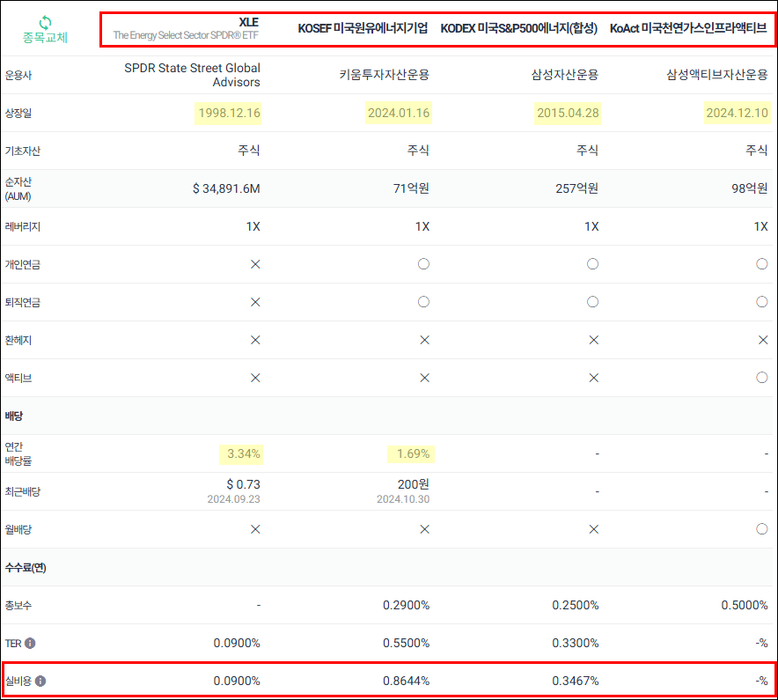Click 삼성액티브자산운용 manager cell
The height and width of the screenshot is (700, 778).
pyautogui.click(x=717, y=75)
